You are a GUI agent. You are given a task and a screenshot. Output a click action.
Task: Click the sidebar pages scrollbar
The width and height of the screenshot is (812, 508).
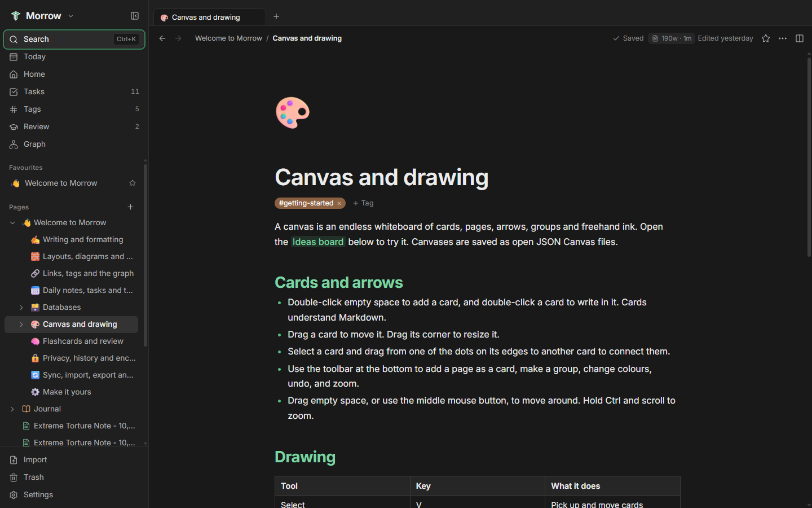[145, 255]
